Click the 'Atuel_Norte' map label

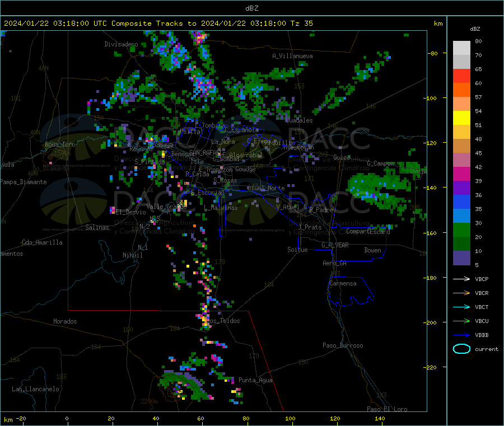tap(266, 188)
